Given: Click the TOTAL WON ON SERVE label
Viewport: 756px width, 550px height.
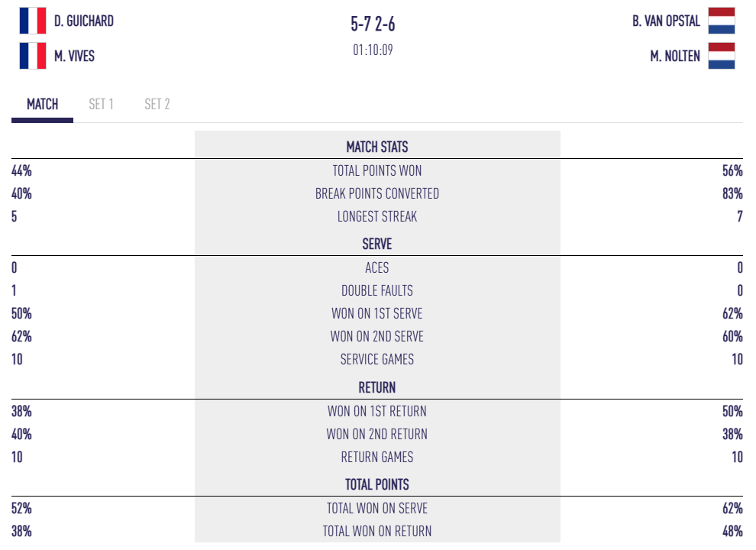Looking at the screenshot, I should (377, 509).
